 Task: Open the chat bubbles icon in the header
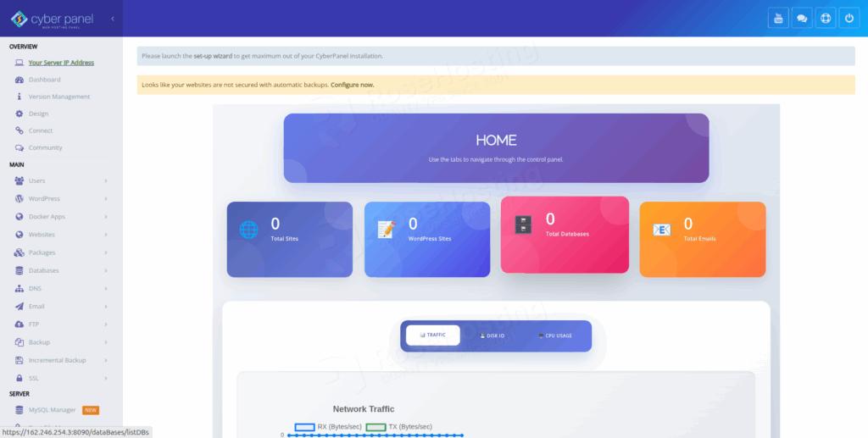[x=802, y=19]
